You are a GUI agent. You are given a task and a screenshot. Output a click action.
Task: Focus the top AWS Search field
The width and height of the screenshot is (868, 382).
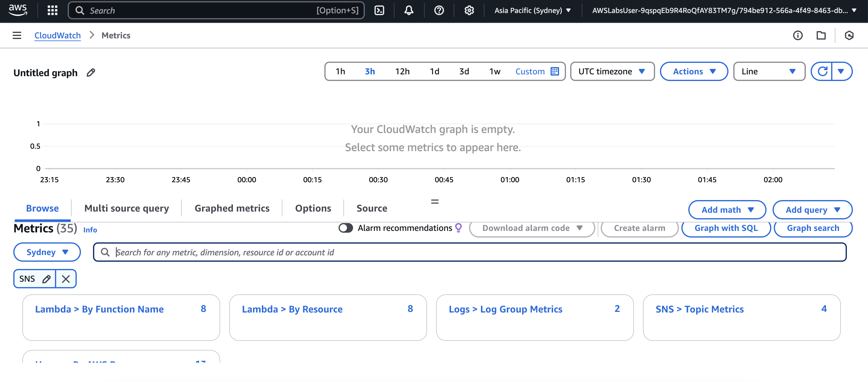click(216, 11)
